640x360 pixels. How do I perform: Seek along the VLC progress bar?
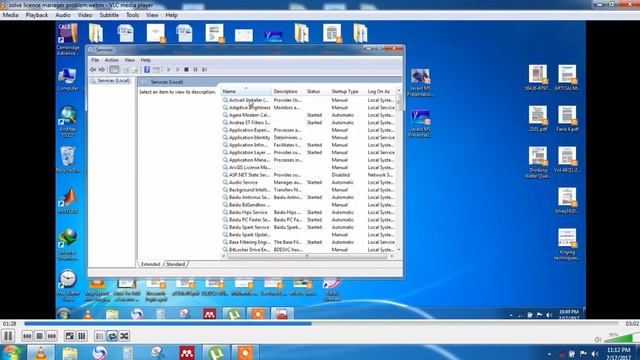(x=321, y=324)
